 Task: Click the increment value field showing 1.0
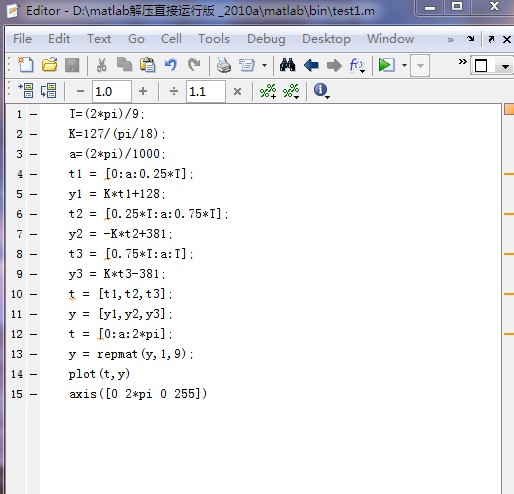point(111,91)
